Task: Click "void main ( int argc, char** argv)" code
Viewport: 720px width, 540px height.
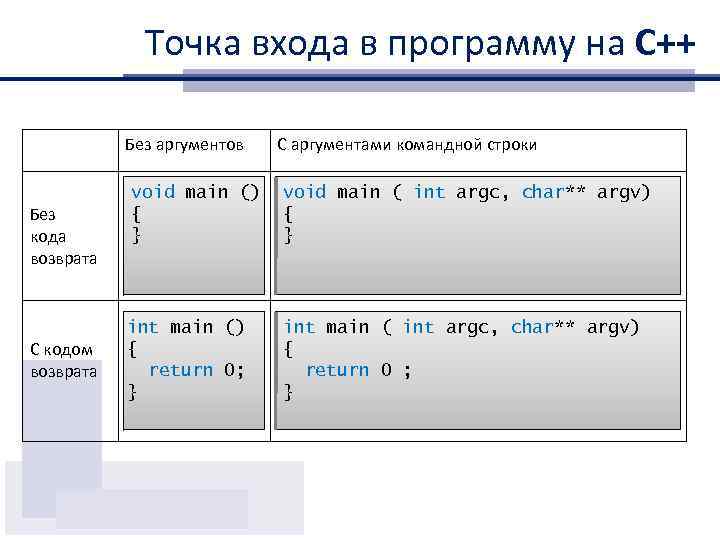Action: tap(466, 192)
